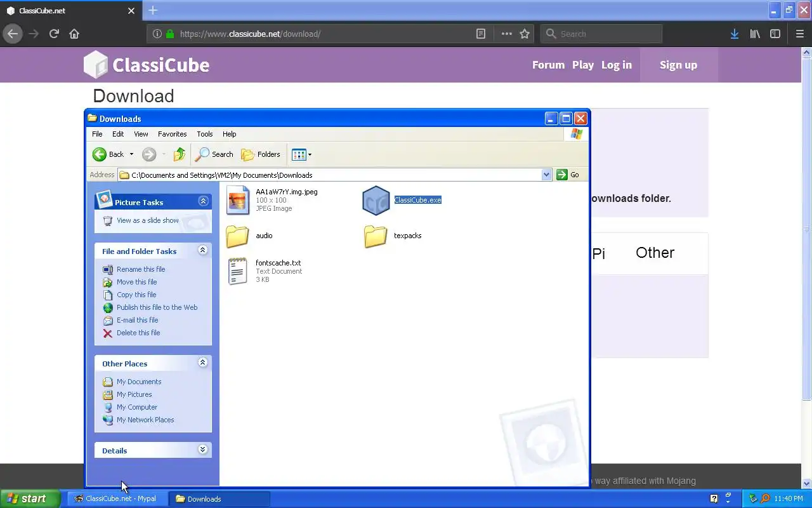The image size is (812, 508).
Task: Select the ClassiCube.exe application icon
Action: [x=376, y=200]
